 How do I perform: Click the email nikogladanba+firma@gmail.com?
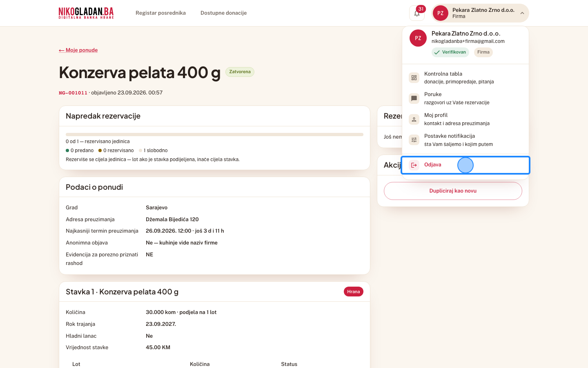(x=468, y=41)
